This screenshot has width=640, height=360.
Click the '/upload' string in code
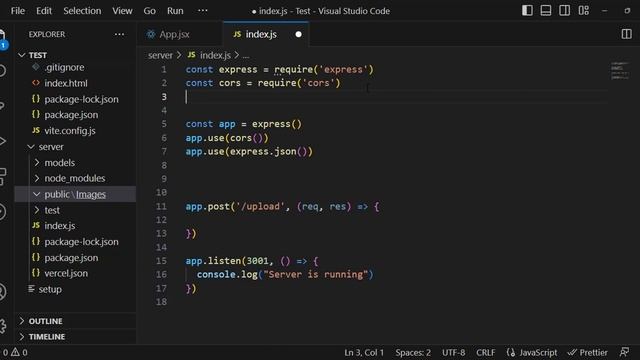260,206
